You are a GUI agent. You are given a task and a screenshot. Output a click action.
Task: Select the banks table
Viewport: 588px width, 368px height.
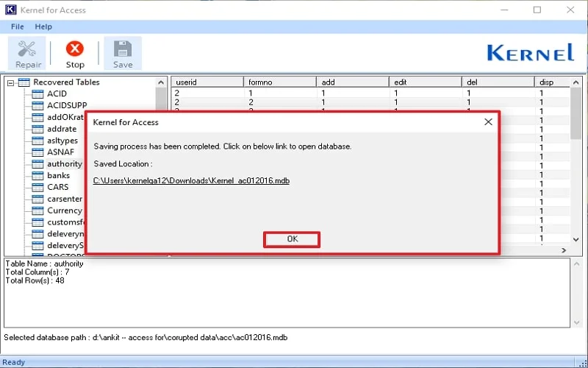58,175
